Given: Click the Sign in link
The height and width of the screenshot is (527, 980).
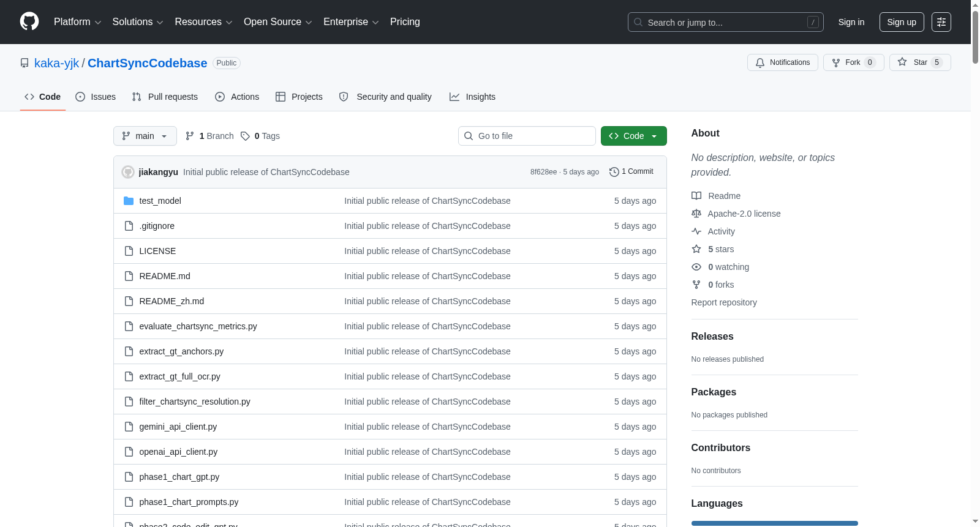Looking at the screenshot, I should click(x=851, y=22).
